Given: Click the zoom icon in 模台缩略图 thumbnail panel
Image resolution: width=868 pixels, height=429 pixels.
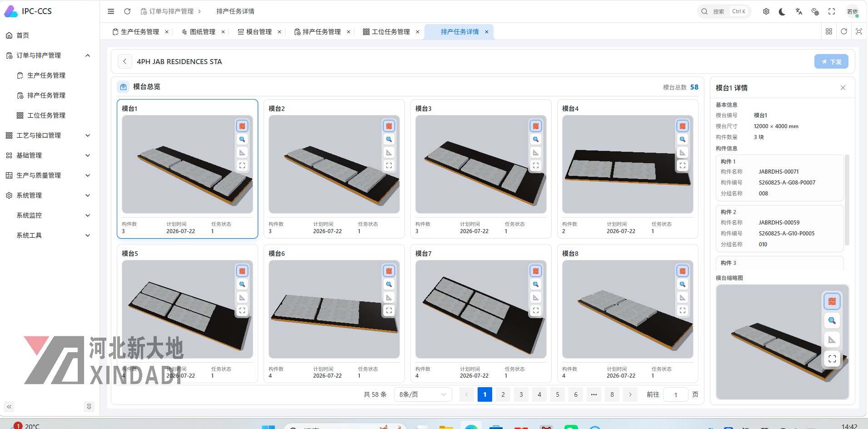Looking at the screenshot, I should tap(832, 321).
